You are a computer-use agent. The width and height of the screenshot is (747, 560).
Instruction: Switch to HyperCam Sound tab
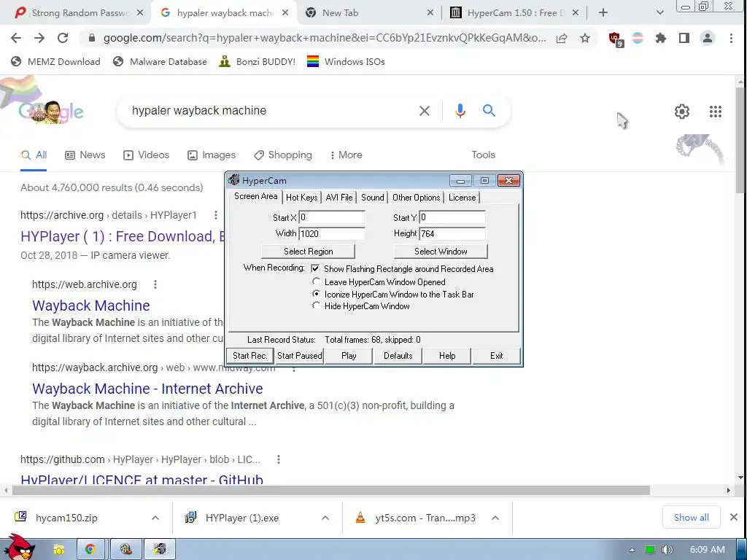pyautogui.click(x=373, y=198)
